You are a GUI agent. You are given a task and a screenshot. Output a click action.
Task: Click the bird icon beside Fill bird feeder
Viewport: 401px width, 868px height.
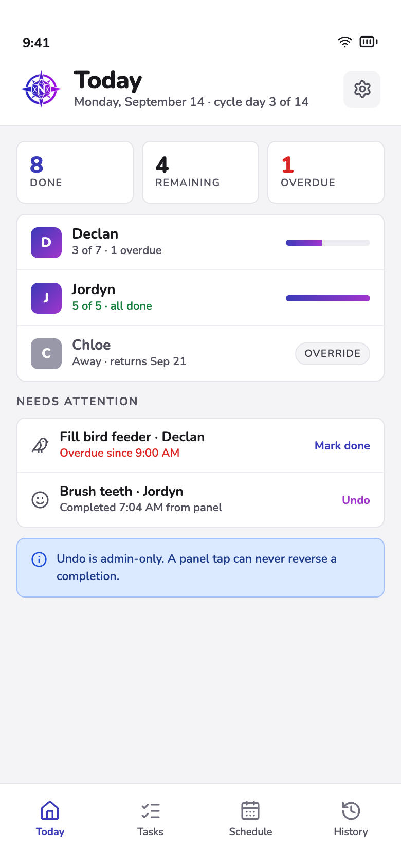40,445
